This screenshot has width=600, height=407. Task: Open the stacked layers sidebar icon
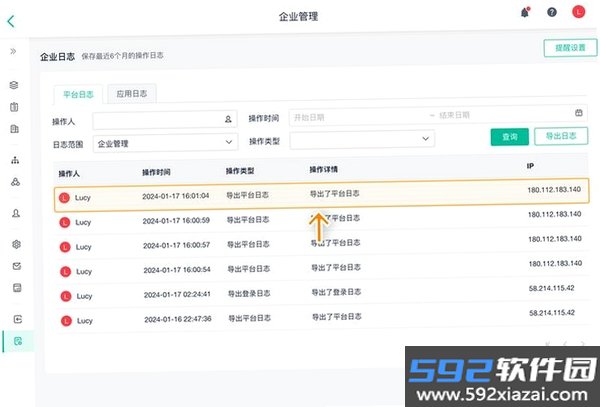[14, 85]
